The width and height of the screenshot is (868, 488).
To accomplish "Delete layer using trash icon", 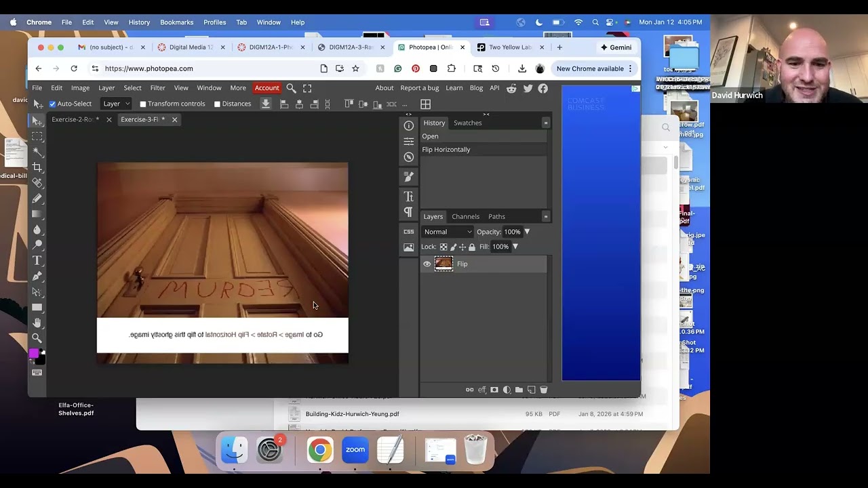I will 543,390.
